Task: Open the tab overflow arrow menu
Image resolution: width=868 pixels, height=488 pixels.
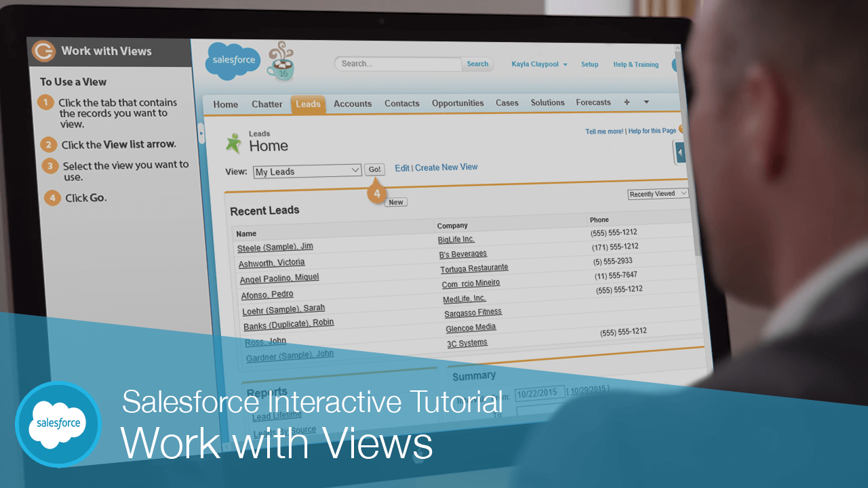Action: [645, 102]
